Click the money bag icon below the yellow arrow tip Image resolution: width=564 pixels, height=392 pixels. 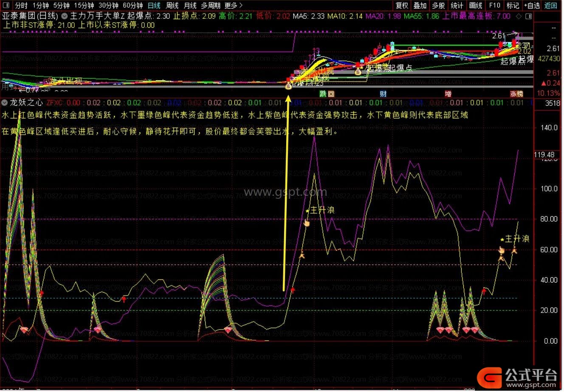click(288, 86)
